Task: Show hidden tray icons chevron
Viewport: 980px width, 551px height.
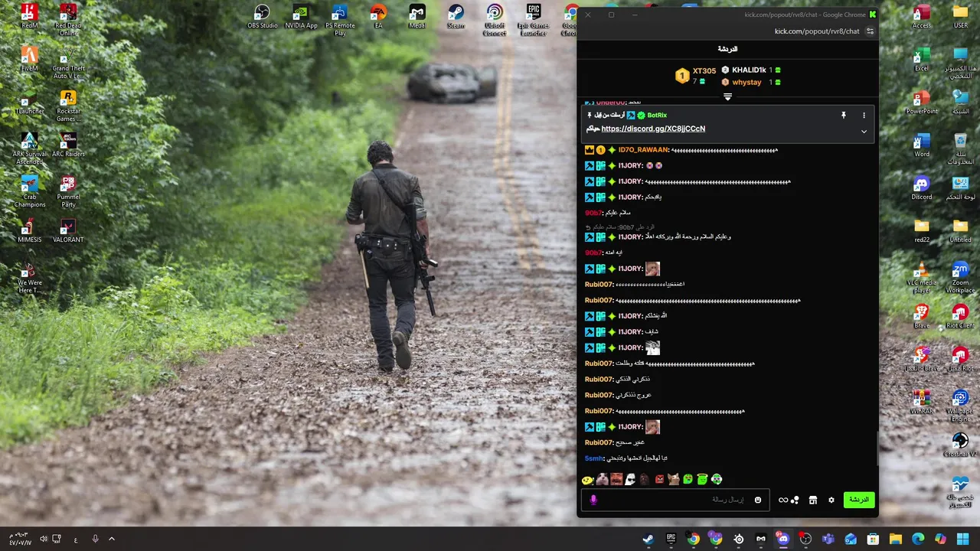Action: (112, 539)
